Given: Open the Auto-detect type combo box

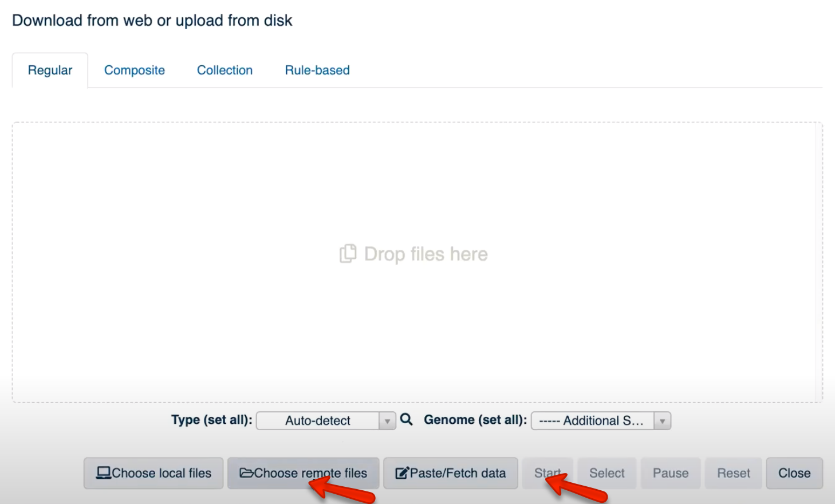Looking at the screenshot, I should click(x=326, y=421).
